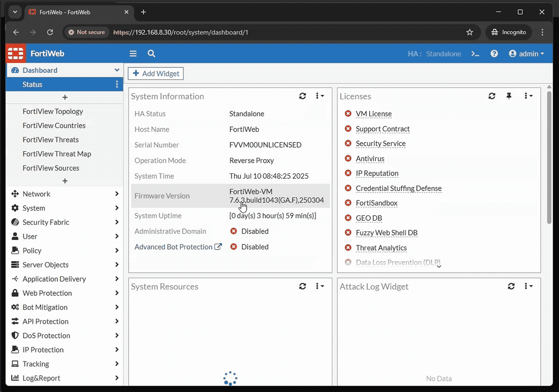Refresh the System Information widget
559x392 pixels.
(x=303, y=96)
